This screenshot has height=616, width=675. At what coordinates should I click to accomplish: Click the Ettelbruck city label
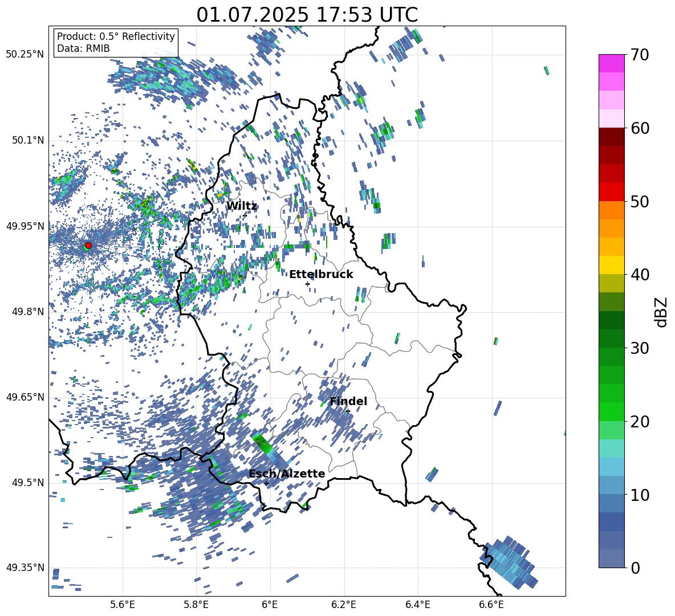[x=321, y=275]
